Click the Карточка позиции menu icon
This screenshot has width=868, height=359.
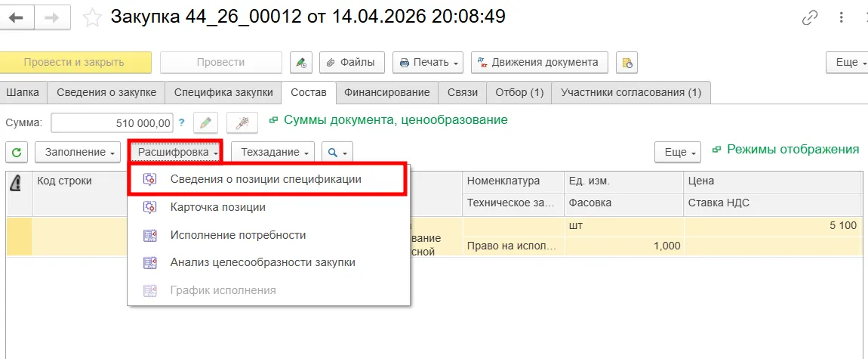click(149, 207)
